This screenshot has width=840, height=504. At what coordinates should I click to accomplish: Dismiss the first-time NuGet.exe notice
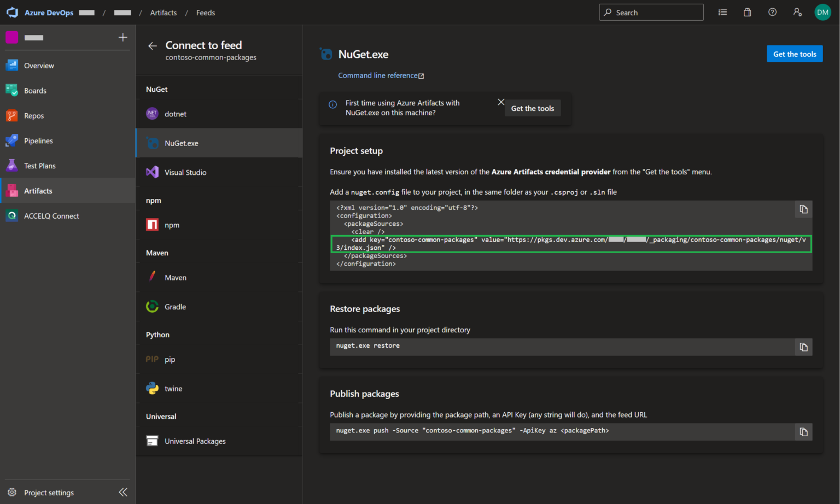pos(501,102)
